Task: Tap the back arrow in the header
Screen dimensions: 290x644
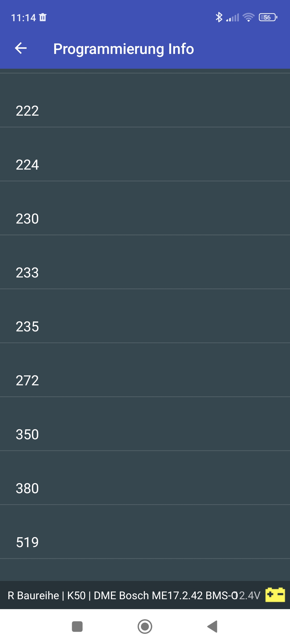Action: click(21, 48)
